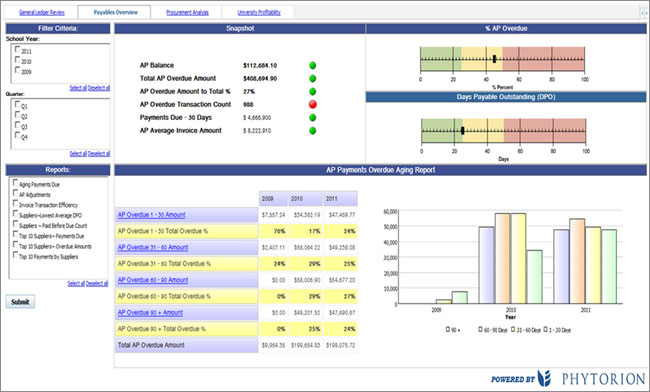The height and width of the screenshot is (392, 650).
Task: Click the 988 transaction count value
Action: 248,104
